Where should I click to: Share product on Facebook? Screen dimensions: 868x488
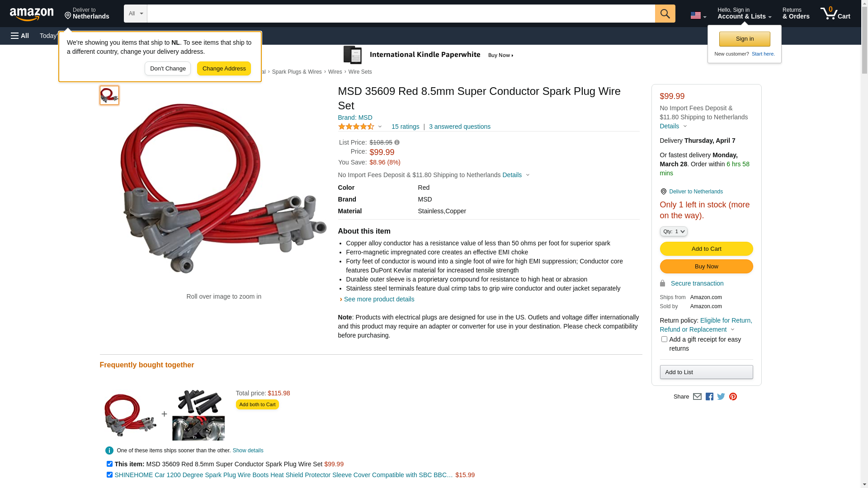point(709,396)
